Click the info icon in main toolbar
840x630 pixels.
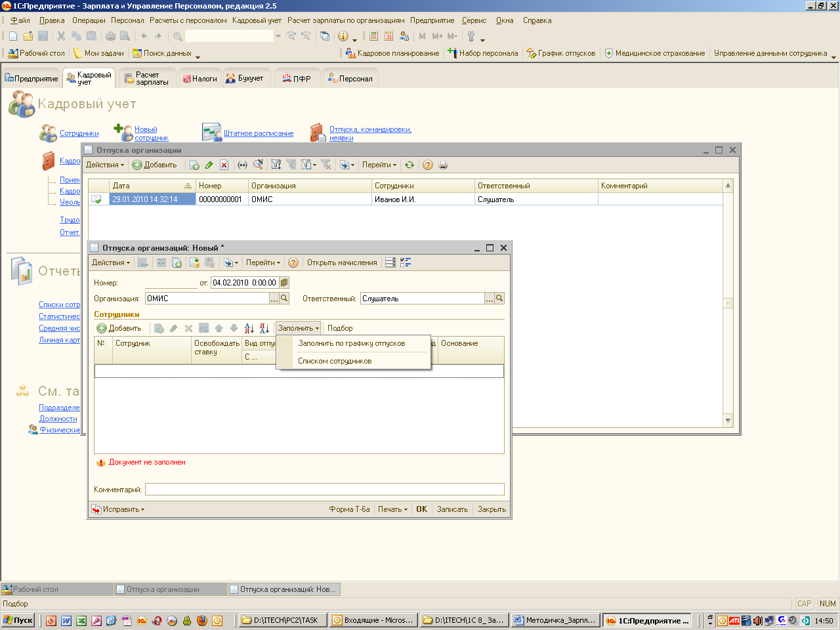[x=343, y=36]
